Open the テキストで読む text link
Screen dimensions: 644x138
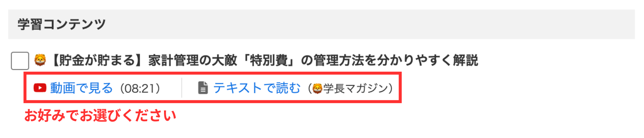click(x=257, y=88)
